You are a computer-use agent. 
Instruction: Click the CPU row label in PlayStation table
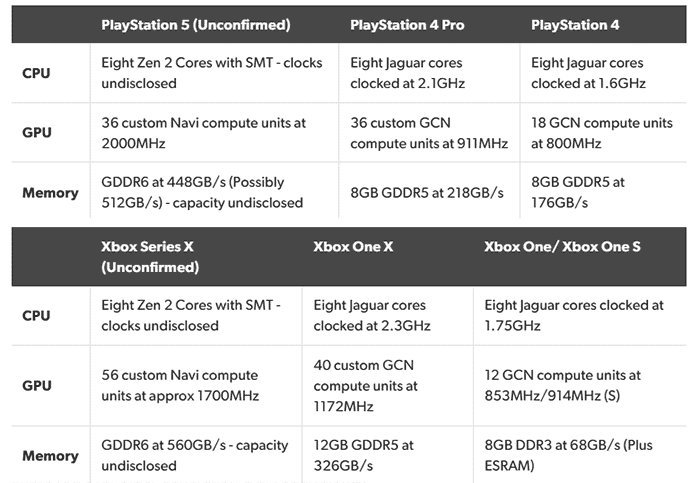[36, 73]
